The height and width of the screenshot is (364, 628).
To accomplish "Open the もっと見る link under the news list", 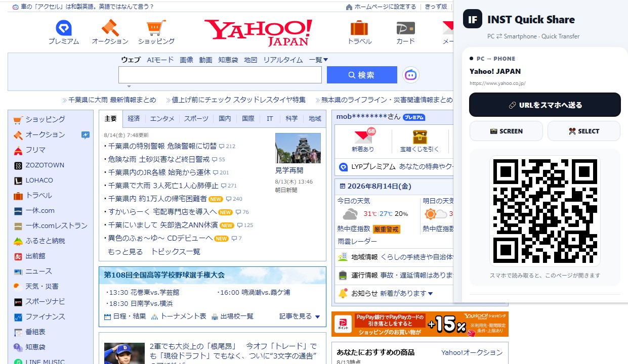I will pyautogui.click(x=125, y=251).
